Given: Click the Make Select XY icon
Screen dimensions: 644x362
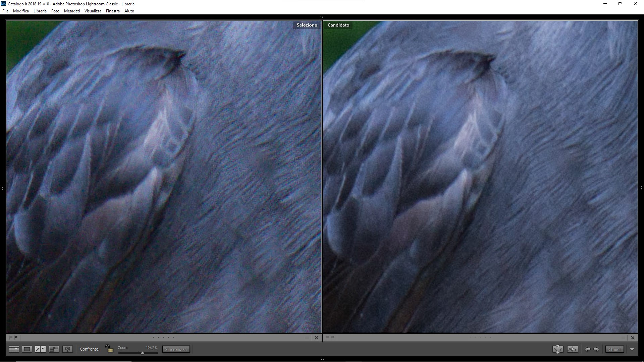Looking at the screenshot, I should (573, 349).
